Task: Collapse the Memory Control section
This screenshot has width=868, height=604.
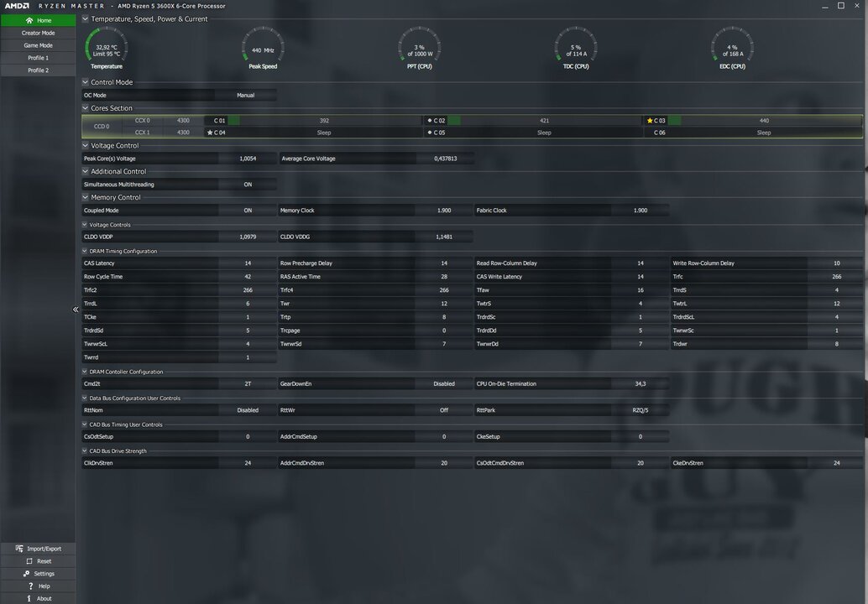Action: click(x=86, y=197)
